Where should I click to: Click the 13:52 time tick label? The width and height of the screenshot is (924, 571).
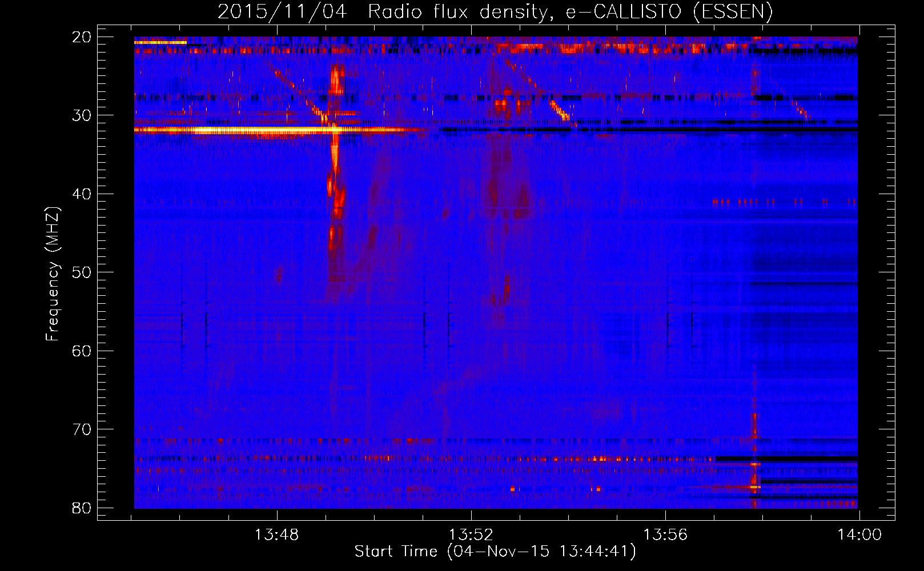(471, 535)
